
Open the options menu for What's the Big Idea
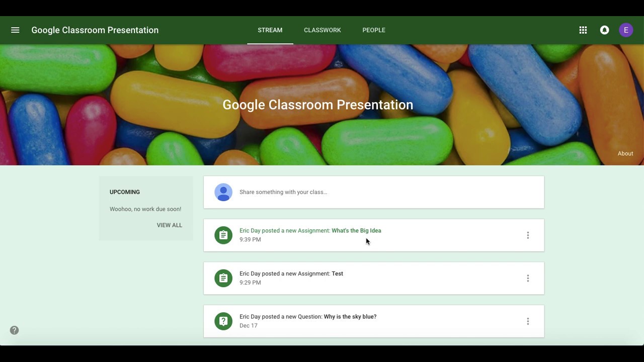coord(528,235)
